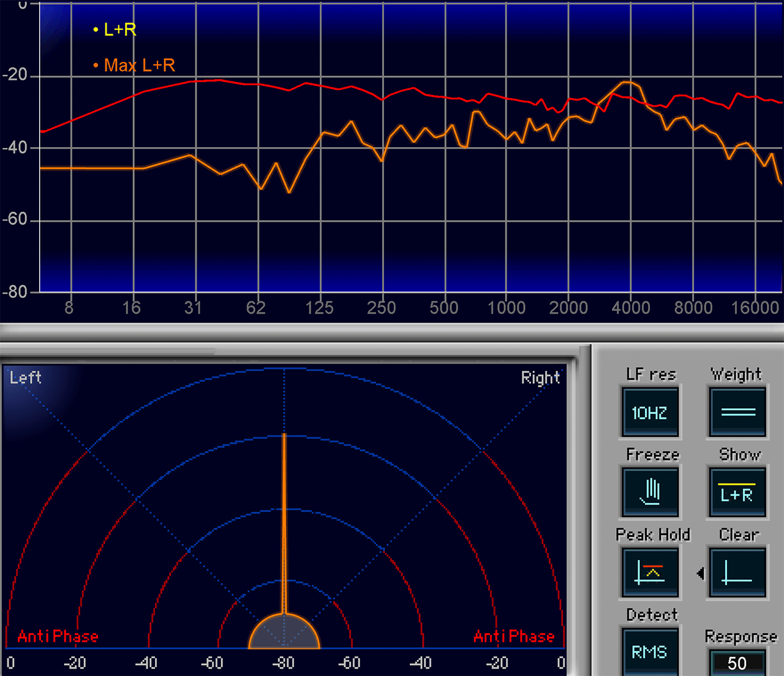Toggle the Peak Hold icon button
This screenshot has width=784, height=676.
pyautogui.click(x=650, y=573)
